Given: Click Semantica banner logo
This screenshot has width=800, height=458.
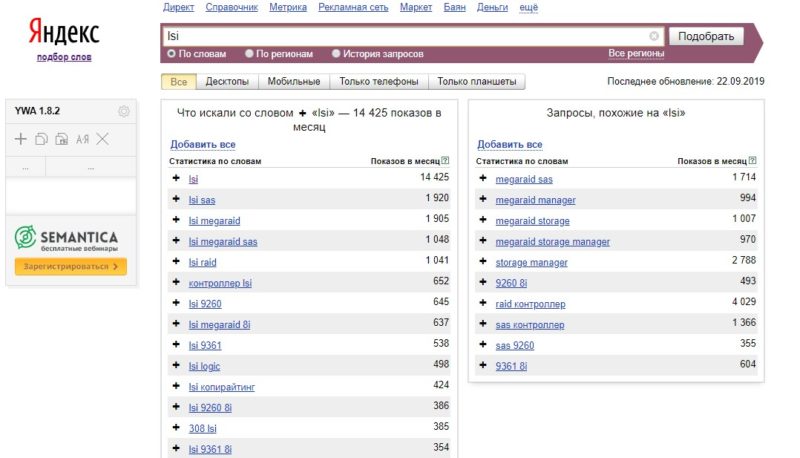Looking at the screenshot, I should tap(66, 238).
